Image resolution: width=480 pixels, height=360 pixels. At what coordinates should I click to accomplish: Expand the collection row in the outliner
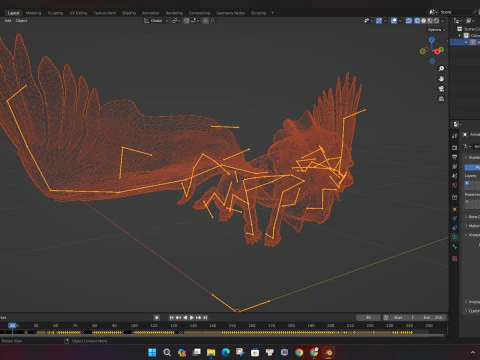pos(460,36)
